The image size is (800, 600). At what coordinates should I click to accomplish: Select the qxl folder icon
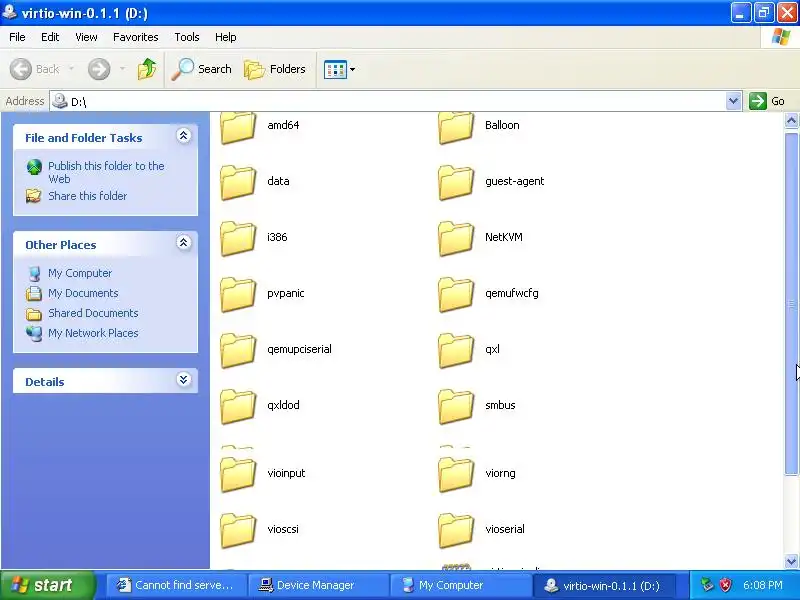coord(456,351)
